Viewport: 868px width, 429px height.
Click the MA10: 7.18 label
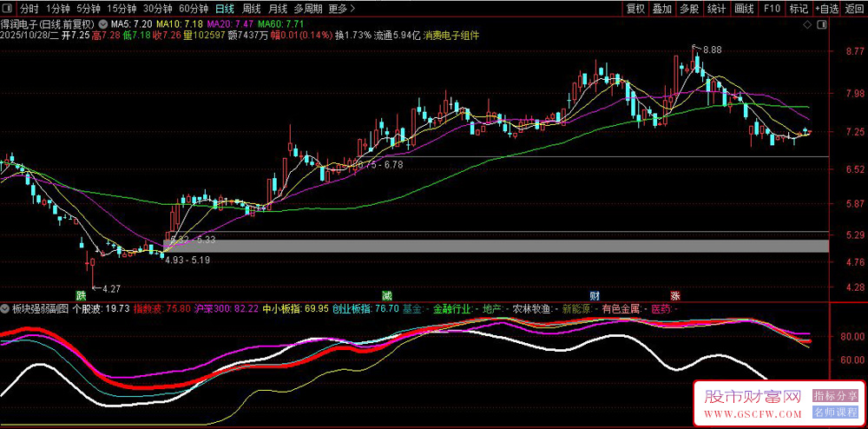179,24
